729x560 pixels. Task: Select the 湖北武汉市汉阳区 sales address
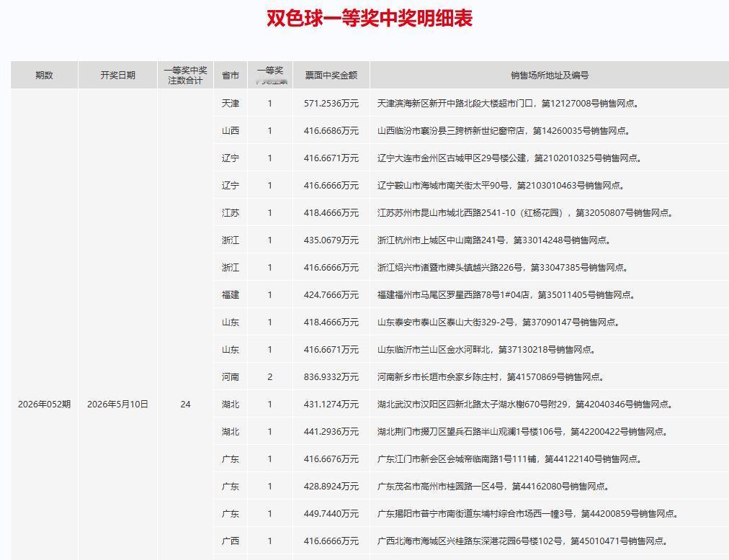(x=525, y=405)
